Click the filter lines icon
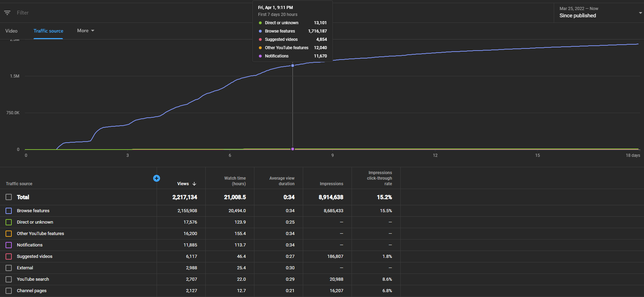644x297 pixels. pyautogui.click(x=7, y=13)
